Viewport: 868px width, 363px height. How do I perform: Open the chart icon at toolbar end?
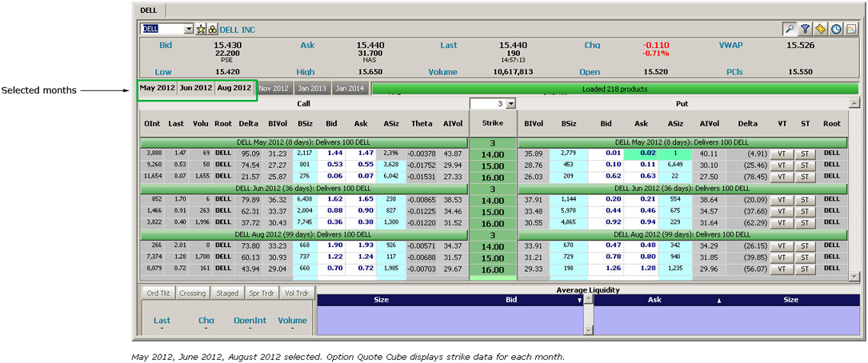tap(851, 29)
